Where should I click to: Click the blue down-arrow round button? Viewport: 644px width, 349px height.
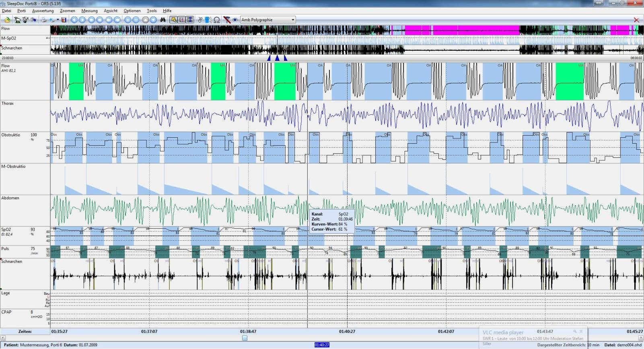click(x=153, y=20)
